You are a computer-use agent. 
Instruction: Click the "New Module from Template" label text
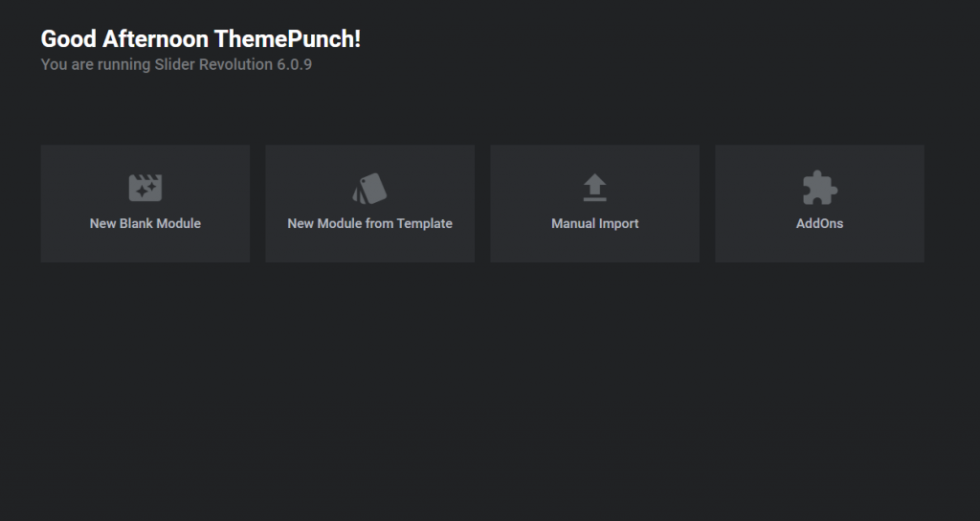point(370,223)
